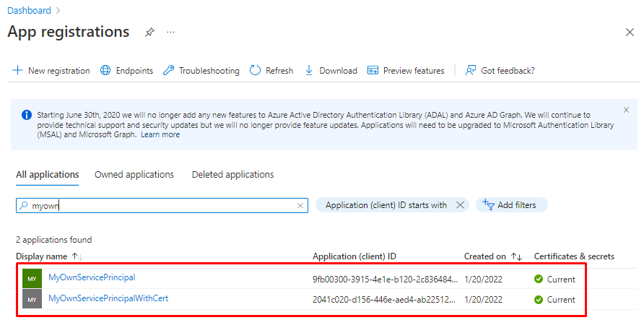Dismiss the ADAL information banner
Viewport: 644px width, 333px height.
(626, 110)
